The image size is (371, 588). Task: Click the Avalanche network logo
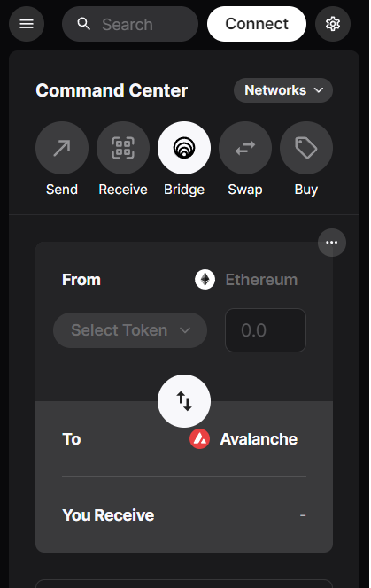click(199, 439)
